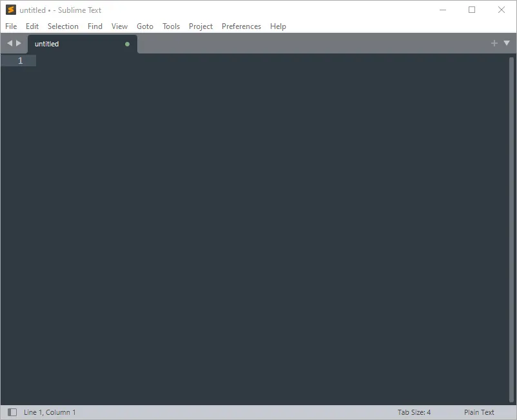The height and width of the screenshot is (420, 517).
Task: Open the Selection menu
Action: pyautogui.click(x=63, y=26)
